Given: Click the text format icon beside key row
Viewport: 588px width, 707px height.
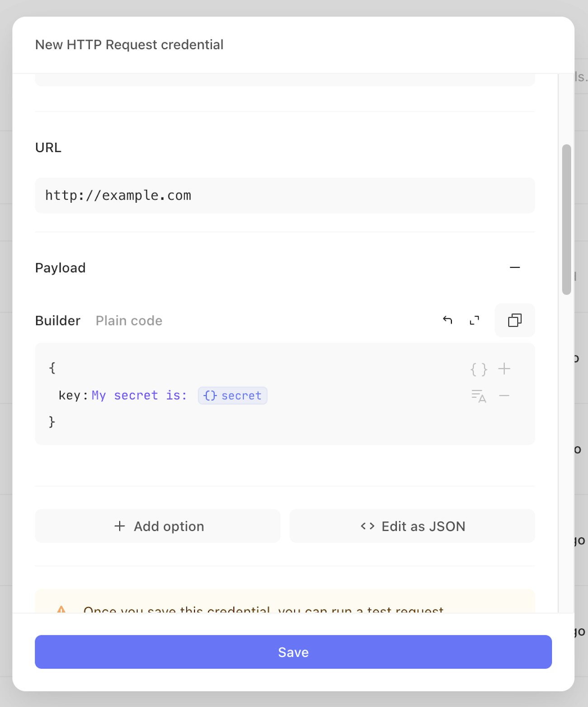Looking at the screenshot, I should click(479, 396).
